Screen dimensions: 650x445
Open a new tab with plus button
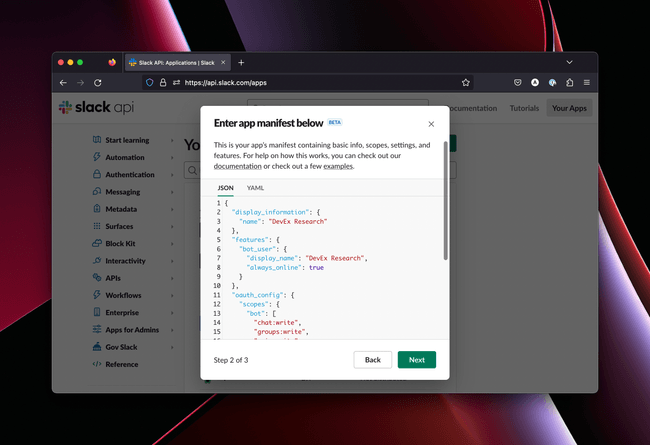click(241, 63)
